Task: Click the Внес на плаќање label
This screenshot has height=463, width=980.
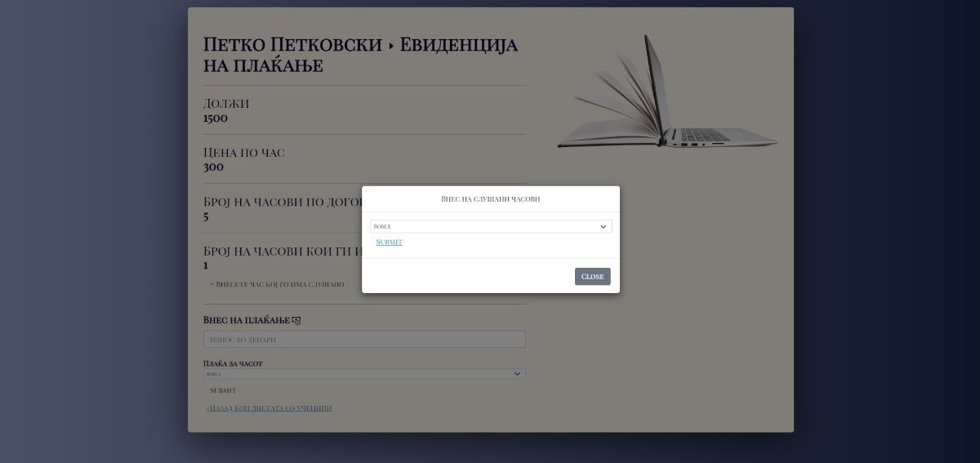Action: 246,320
